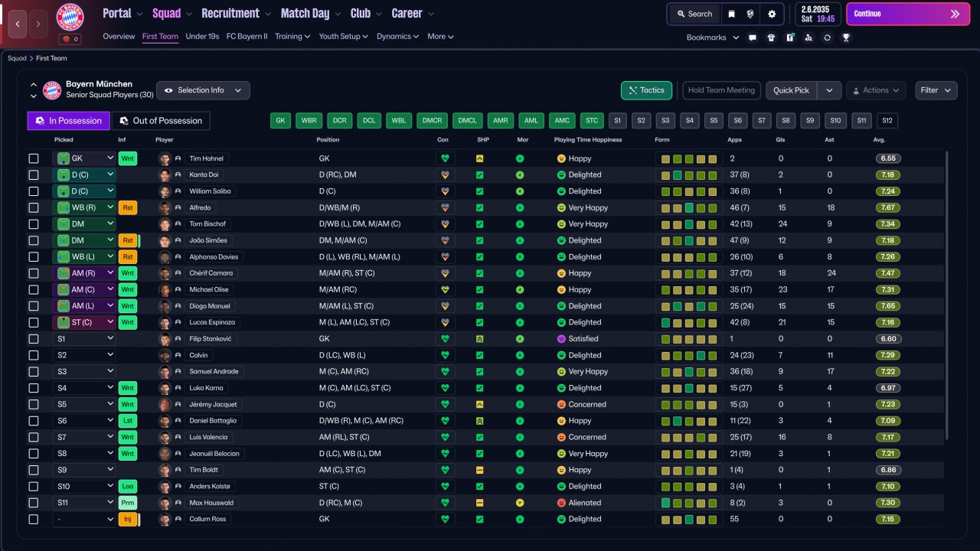
Task: Open settings gear in the top bar
Action: tap(772, 14)
